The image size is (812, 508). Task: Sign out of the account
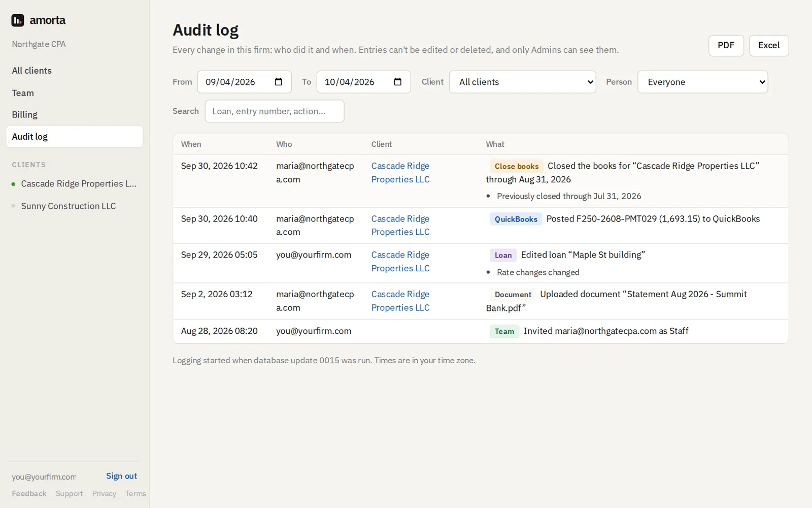[x=121, y=476]
